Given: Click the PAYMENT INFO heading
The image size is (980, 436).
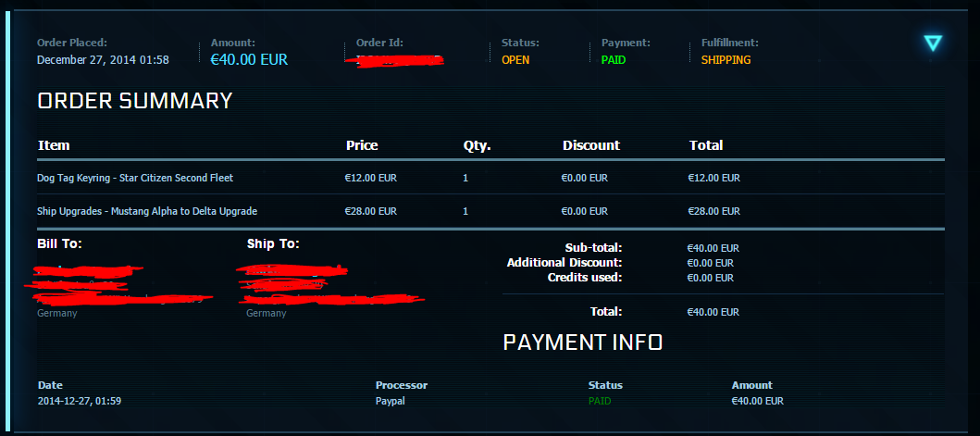Looking at the screenshot, I should click(582, 343).
